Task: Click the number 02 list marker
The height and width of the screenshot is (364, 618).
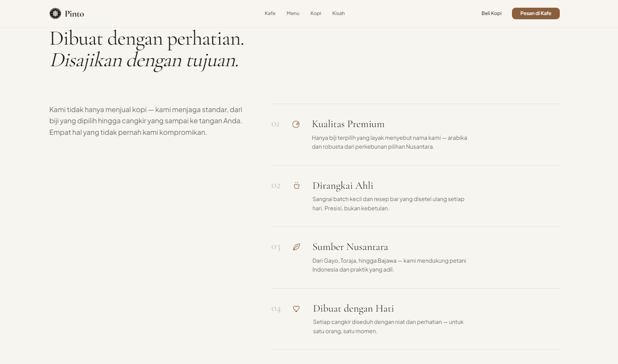Action: click(x=276, y=186)
